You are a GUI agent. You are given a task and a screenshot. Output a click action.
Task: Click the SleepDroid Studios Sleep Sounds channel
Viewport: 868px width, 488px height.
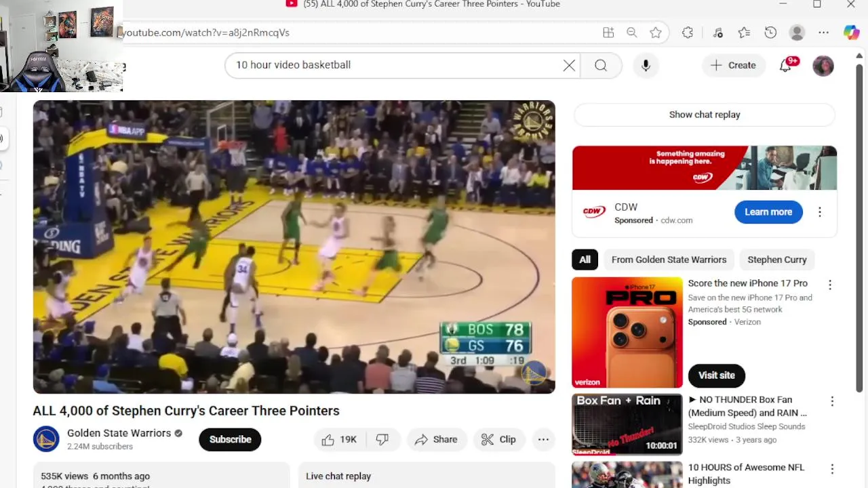747,427
